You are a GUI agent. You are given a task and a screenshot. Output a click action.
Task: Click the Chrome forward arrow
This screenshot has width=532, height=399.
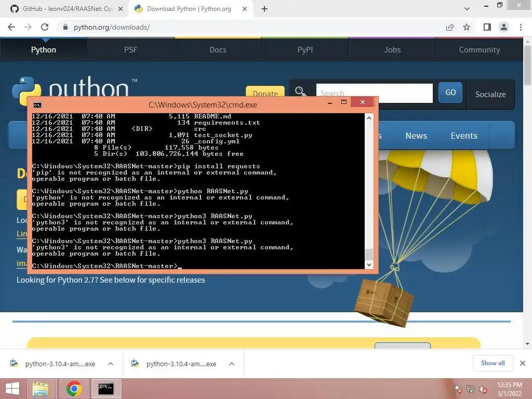pos(28,27)
